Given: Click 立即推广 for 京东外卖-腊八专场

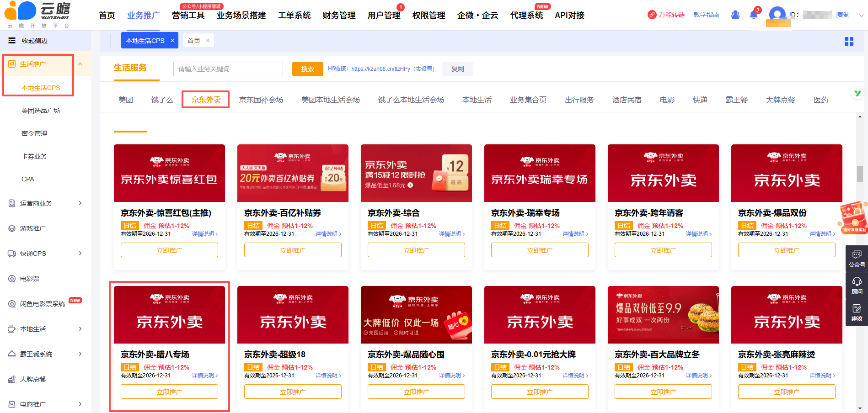Looking at the screenshot, I should tap(169, 392).
